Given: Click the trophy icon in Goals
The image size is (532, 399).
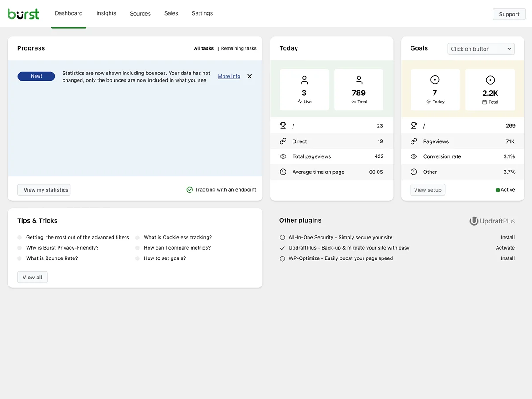Looking at the screenshot, I should click(414, 126).
